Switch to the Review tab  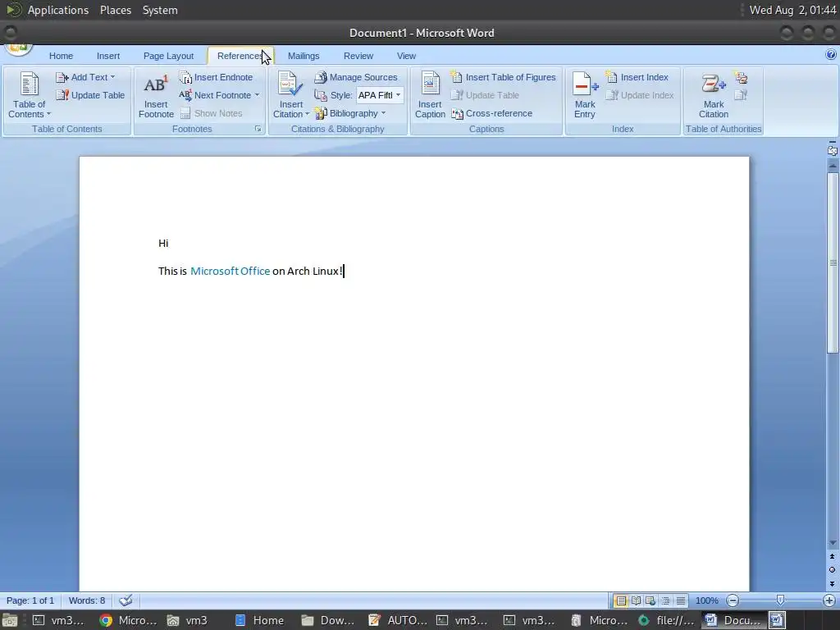(358, 56)
